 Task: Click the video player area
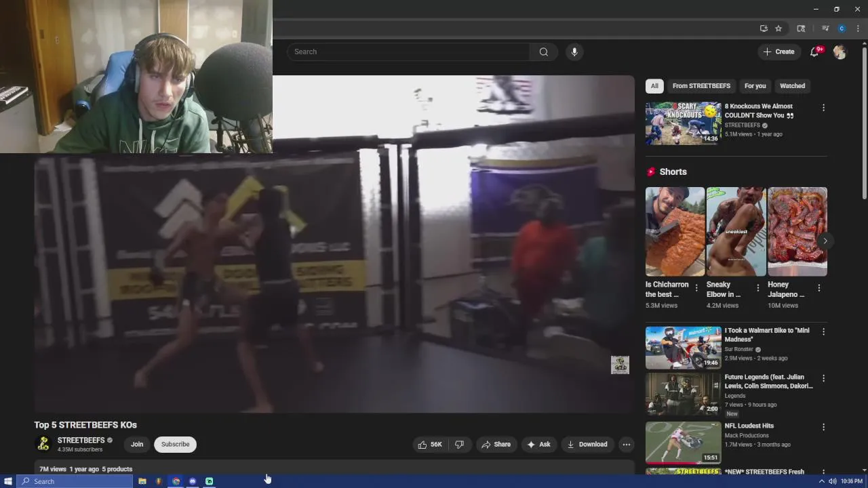point(334,244)
